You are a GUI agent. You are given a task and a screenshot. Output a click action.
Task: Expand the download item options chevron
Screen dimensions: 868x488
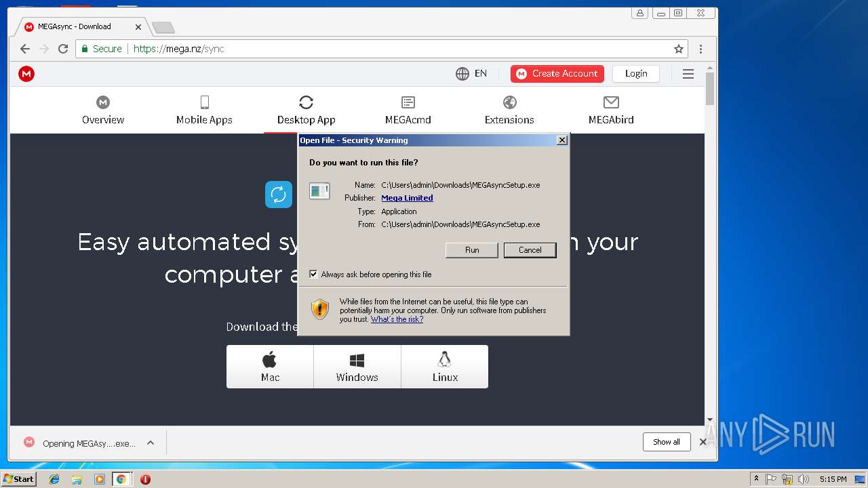coord(151,443)
